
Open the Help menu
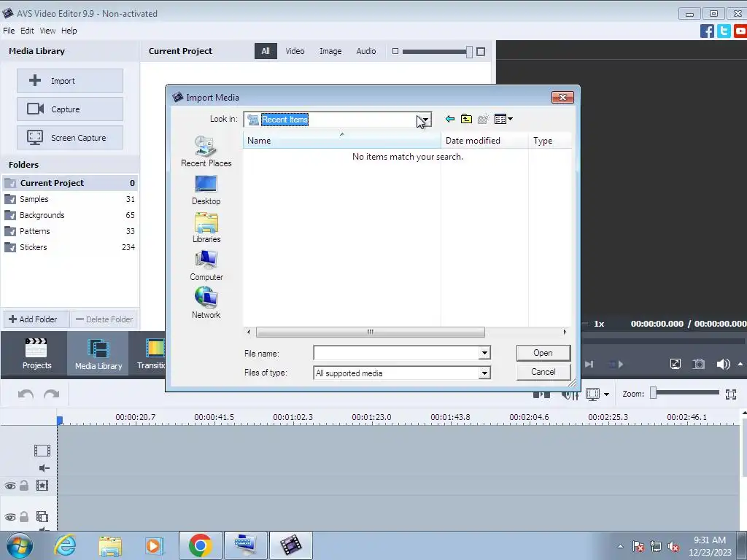(69, 31)
